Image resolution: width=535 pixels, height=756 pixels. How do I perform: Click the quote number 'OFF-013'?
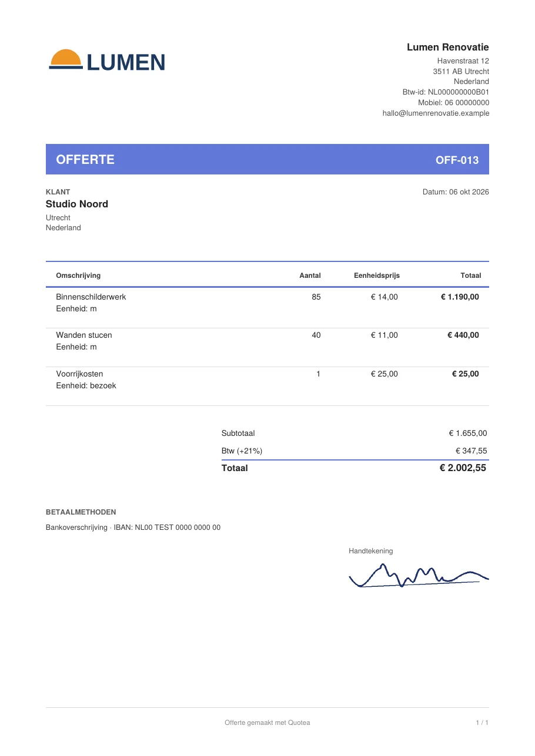(x=457, y=160)
